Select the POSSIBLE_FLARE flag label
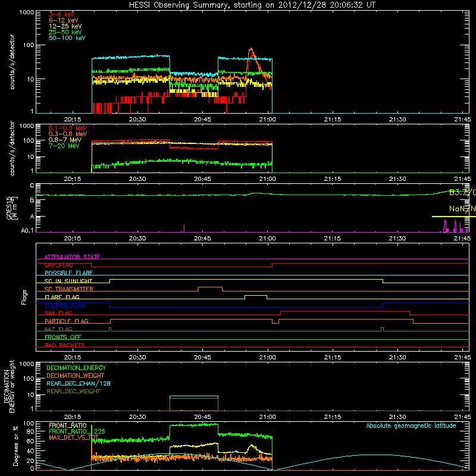The height and width of the screenshot is (476, 476). tap(68, 273)
